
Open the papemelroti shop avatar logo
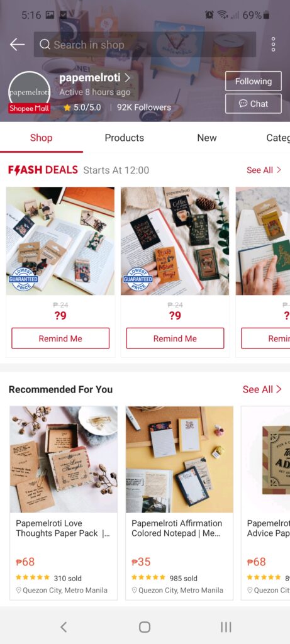pyautogui.click(x=29, y=92)
